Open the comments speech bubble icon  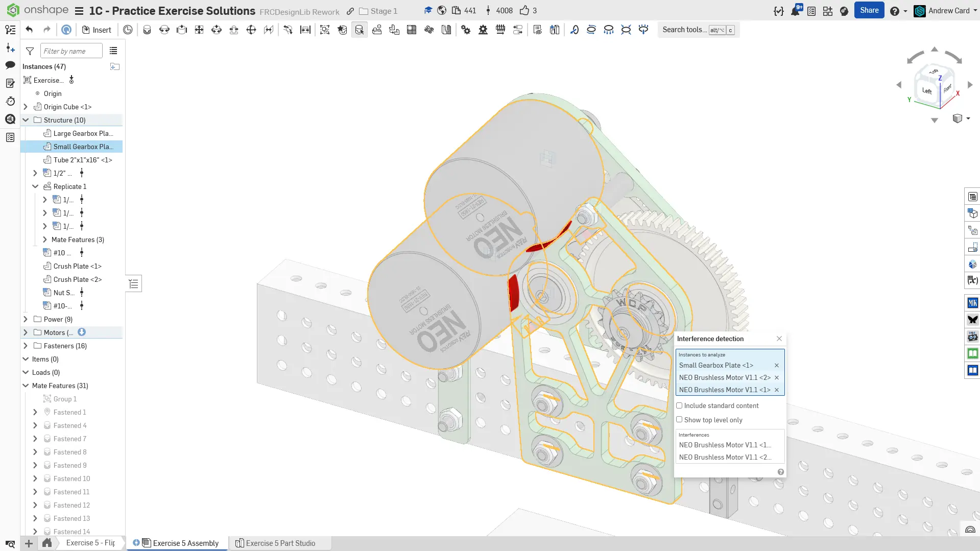[x=10, y=65]
